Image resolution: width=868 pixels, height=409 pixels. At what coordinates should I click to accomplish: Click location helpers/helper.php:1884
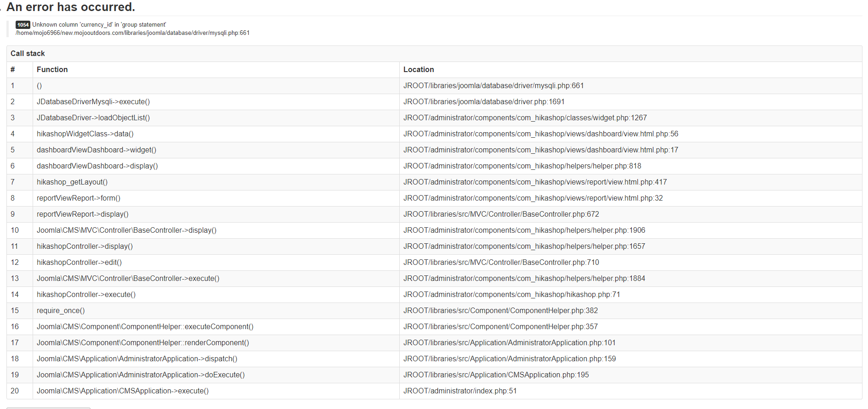coord(524,279)
